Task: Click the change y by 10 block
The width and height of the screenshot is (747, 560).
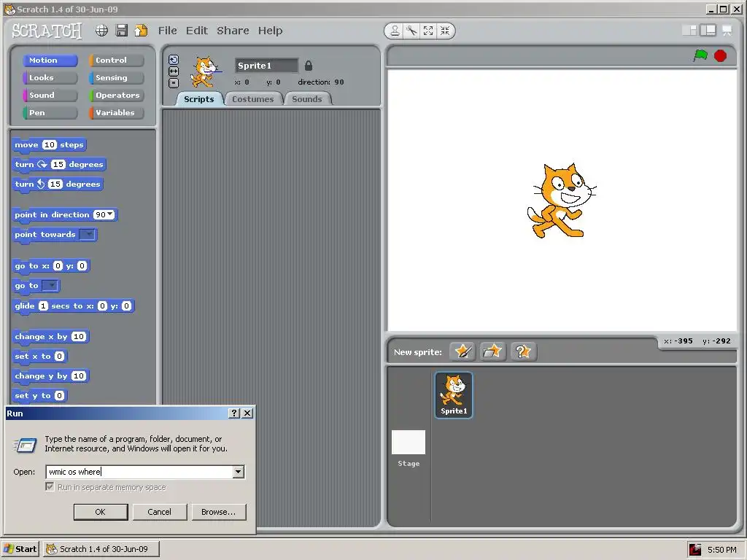Action: 50,376
